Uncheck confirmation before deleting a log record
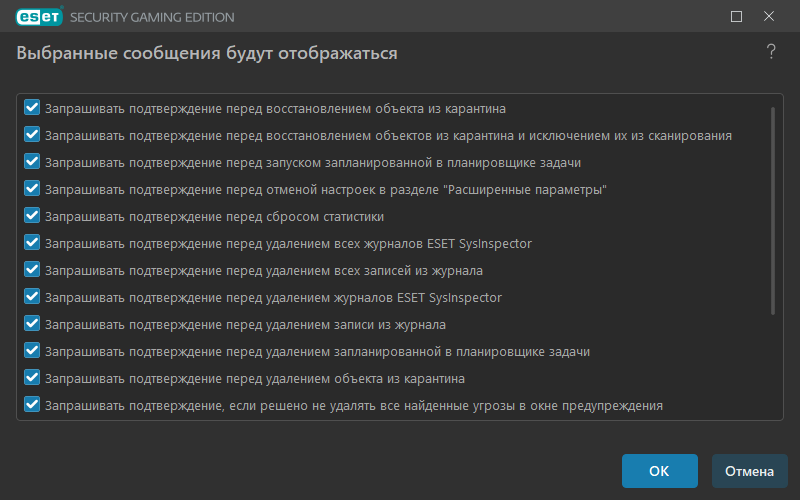 pos(32,323)
